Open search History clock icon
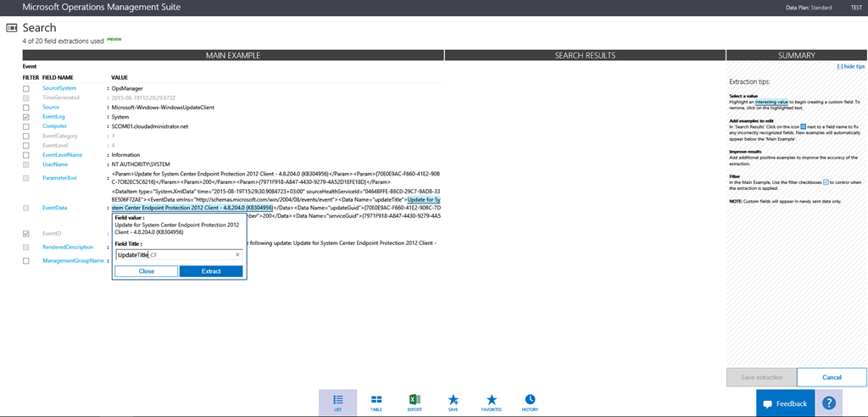The image size is (868, 417). tap(530, 400)
